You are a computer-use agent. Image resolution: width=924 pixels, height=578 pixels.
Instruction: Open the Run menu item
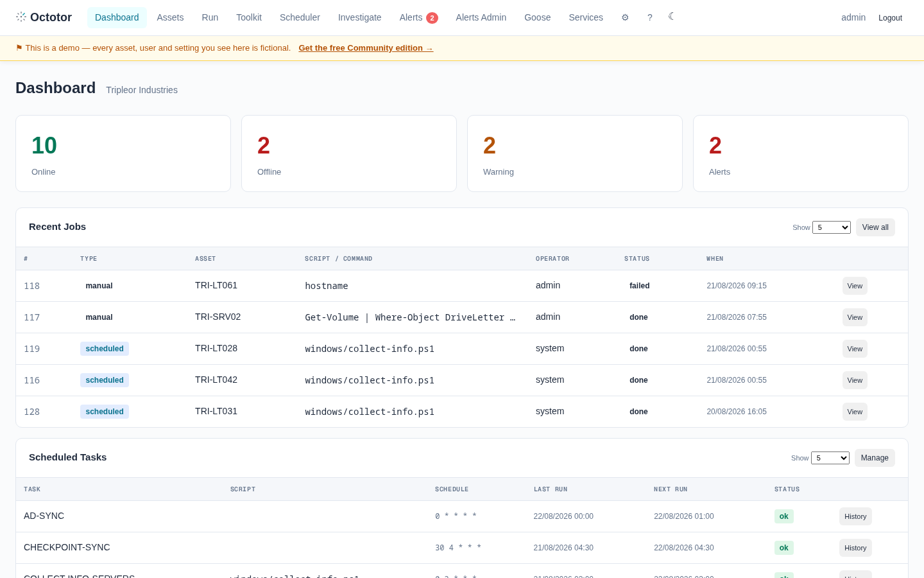point(210,17)
